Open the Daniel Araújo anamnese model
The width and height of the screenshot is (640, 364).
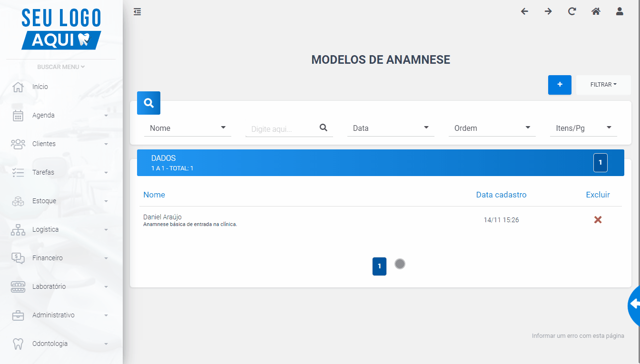click(x=162, y=217)
